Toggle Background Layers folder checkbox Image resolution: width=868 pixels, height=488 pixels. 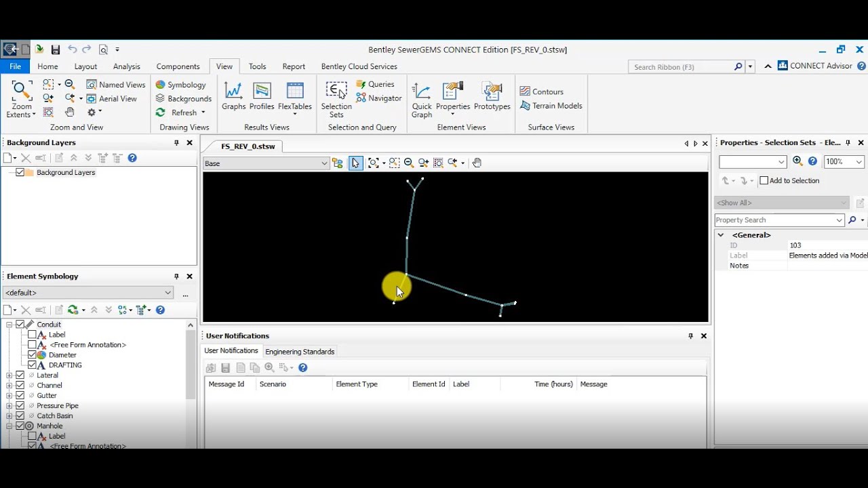point(20,172)
